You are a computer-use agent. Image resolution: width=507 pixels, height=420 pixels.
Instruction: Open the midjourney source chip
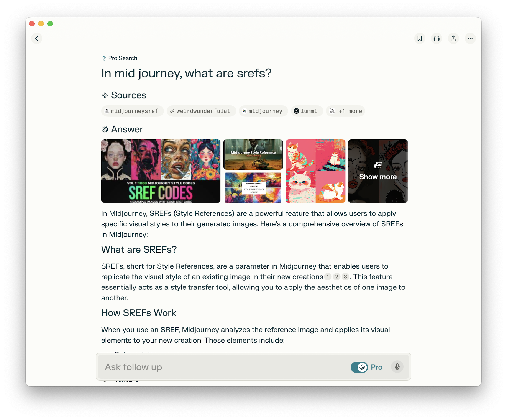263,111
